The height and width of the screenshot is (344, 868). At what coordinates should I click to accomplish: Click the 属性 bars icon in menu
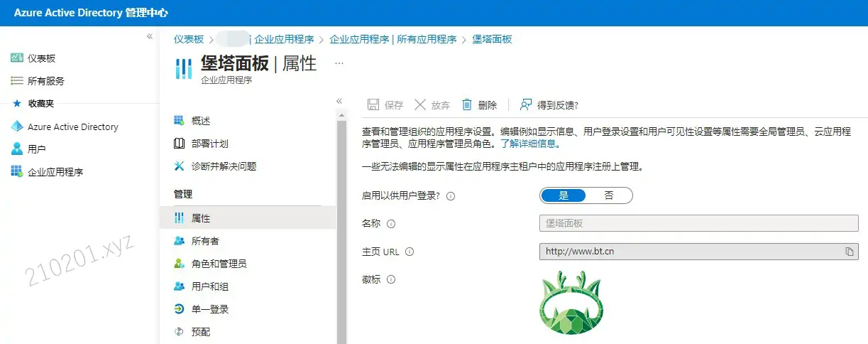click(179, 218)
